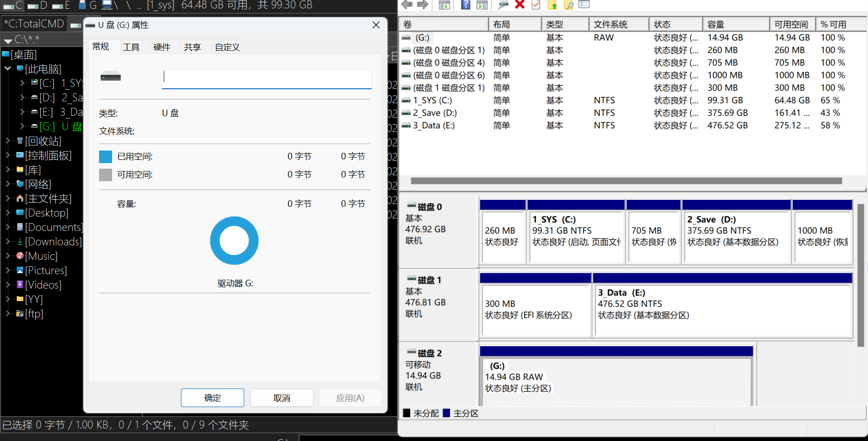Click the gray 可用空间 color swatch
The height and width of the screenshot is (441, 868).
[x=106, y=175]
